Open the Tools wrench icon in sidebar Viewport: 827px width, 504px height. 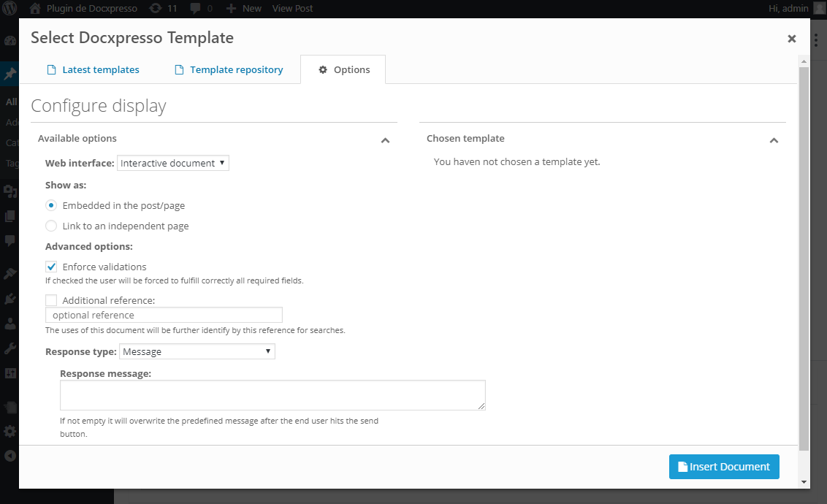click(10, 348)
